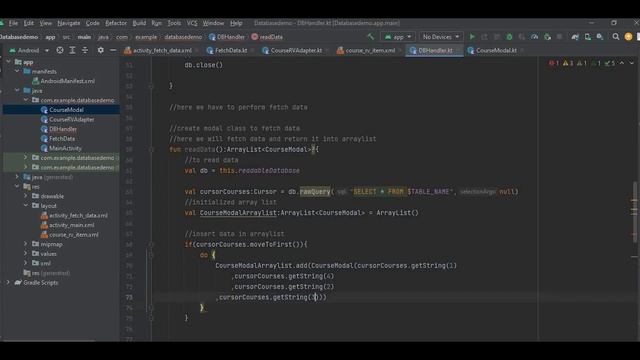Click Collapse All icon in Project panel

(85, 50)
